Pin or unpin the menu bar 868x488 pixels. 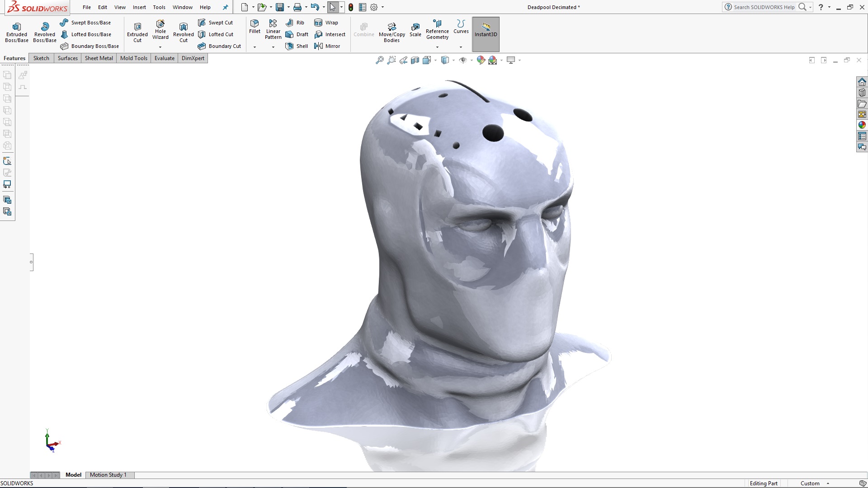click(x=225, y=7)
